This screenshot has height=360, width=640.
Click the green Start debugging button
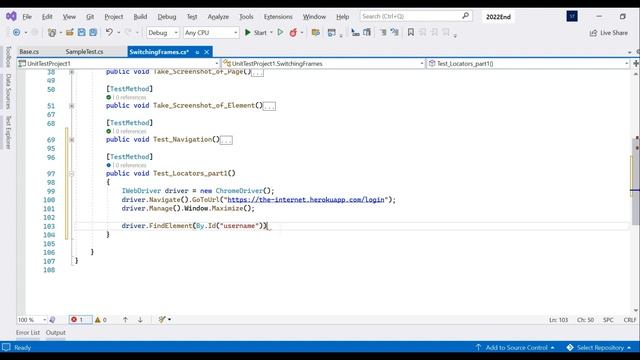click(256, 32)
